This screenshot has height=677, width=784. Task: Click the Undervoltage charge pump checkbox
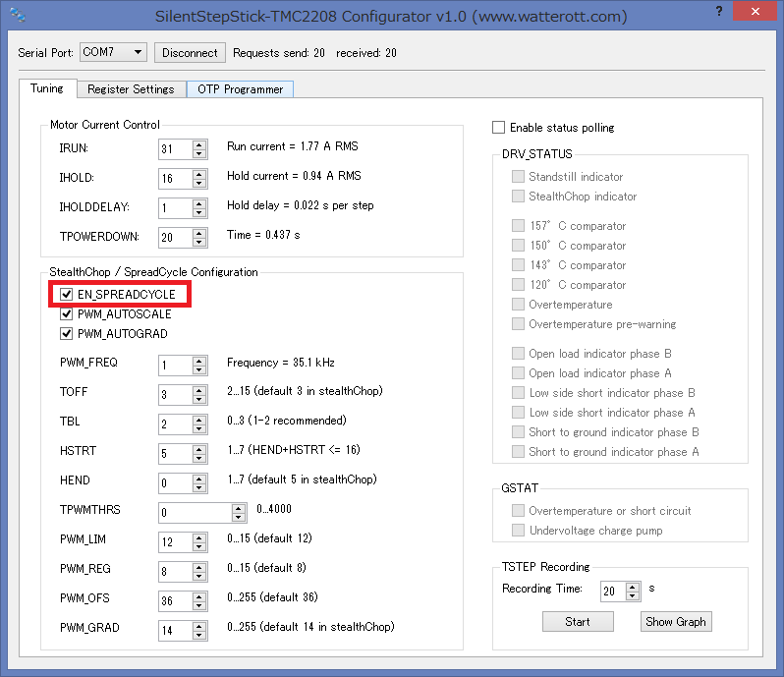(x=518, y=530)
